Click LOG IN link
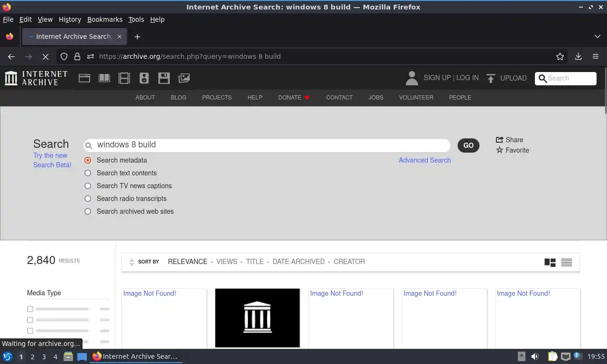 (468, 78)
